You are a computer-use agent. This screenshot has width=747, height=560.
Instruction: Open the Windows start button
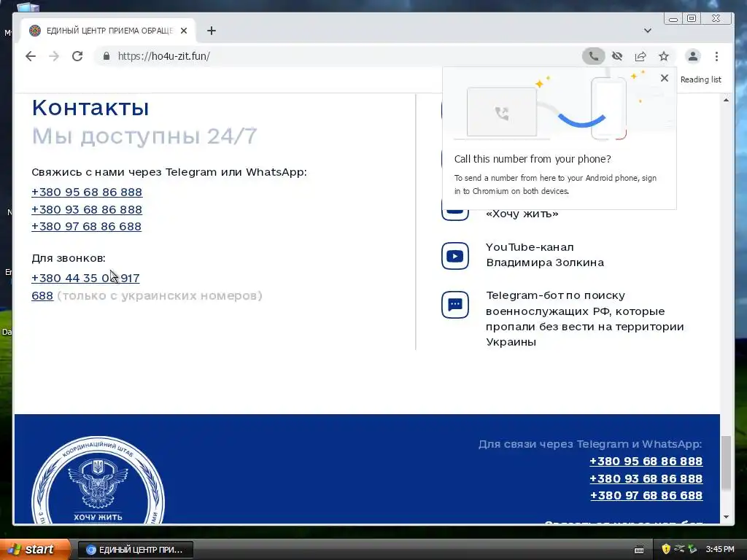coord(34,550)
